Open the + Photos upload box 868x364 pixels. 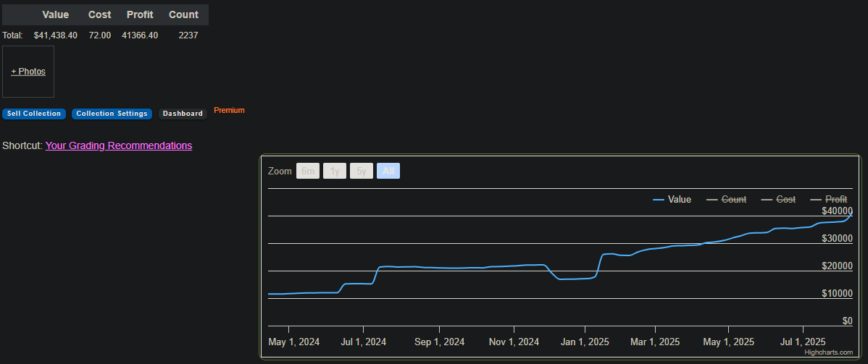click(x=28, y=72)
